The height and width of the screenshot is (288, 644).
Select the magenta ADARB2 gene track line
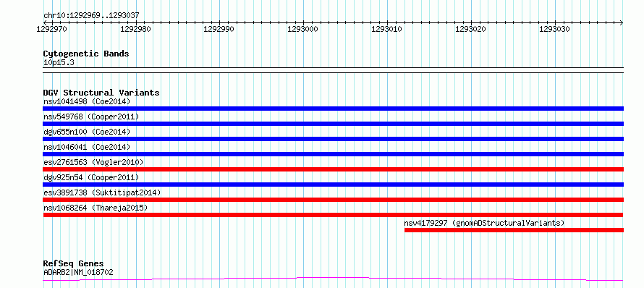click(x=333, y=279)
